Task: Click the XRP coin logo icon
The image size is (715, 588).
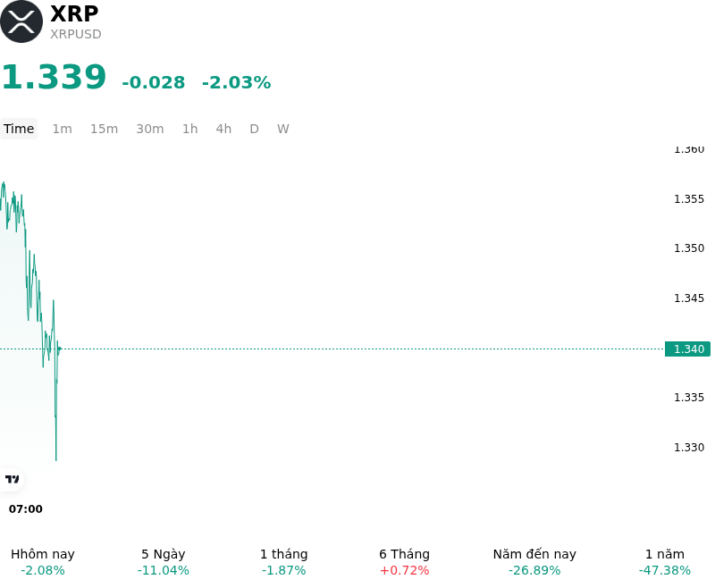Action: [x=21, y=21]
